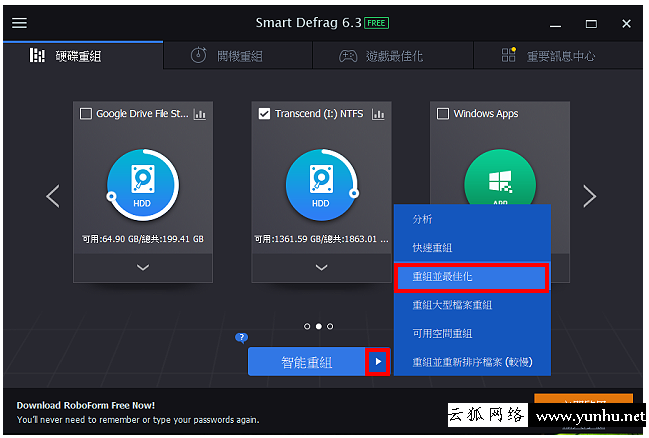Switch to the 硬碟重組 tab
The image size is (649, 438).
(x=83, y=55)
